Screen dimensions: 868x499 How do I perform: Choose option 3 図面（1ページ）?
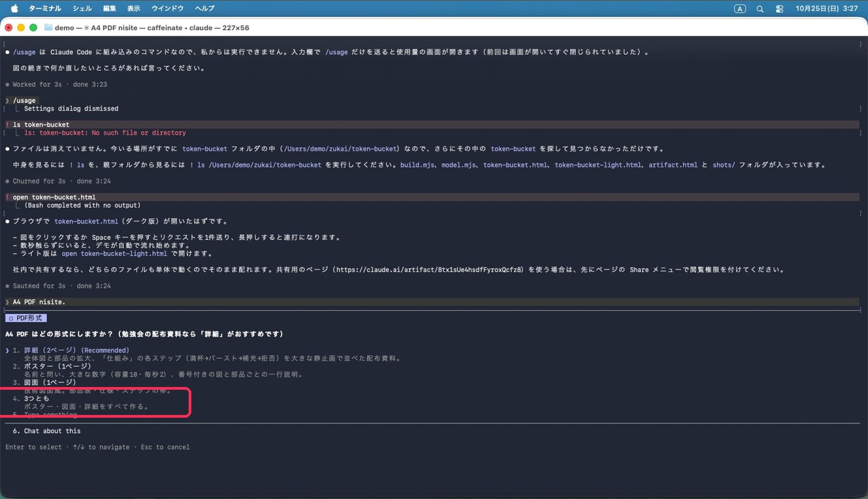(44, 382)
